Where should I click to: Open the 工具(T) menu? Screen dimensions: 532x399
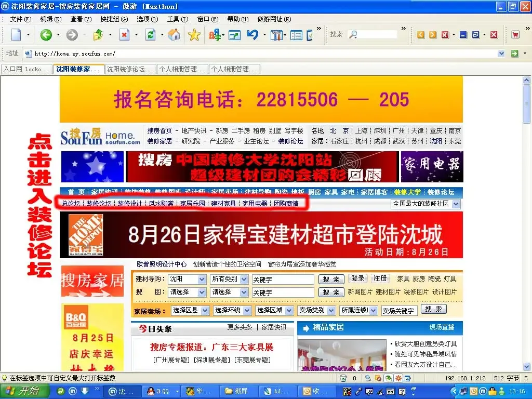pos(178,19)
